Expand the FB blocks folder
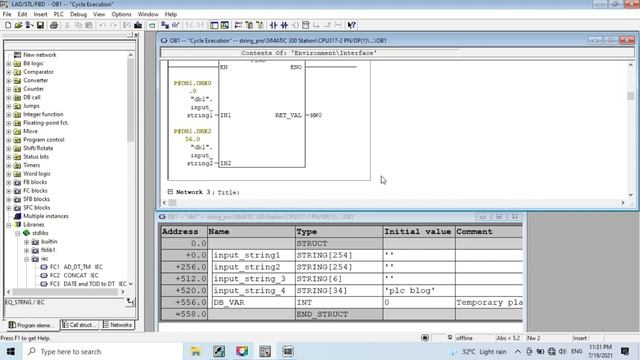 [9, 182]
